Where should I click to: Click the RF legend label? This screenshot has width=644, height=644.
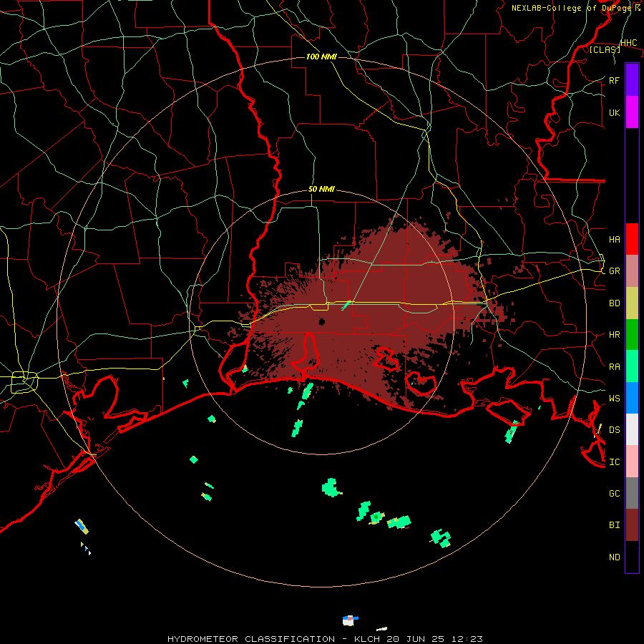click(x=615, y=80)
